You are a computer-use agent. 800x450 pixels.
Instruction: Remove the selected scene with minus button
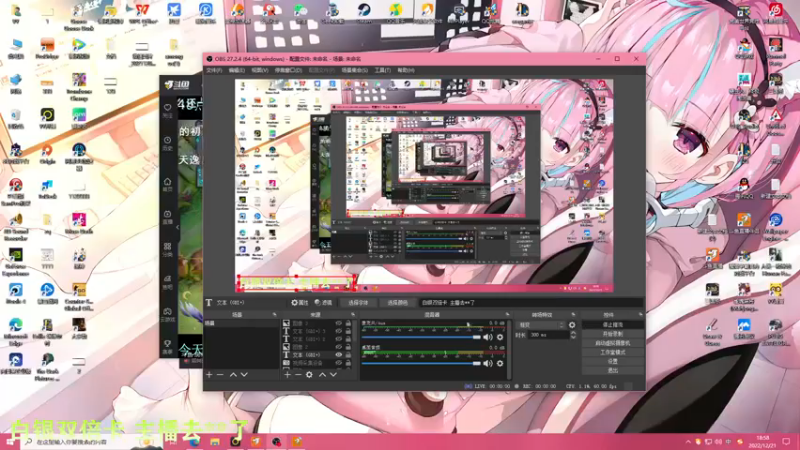pos(220,374)
